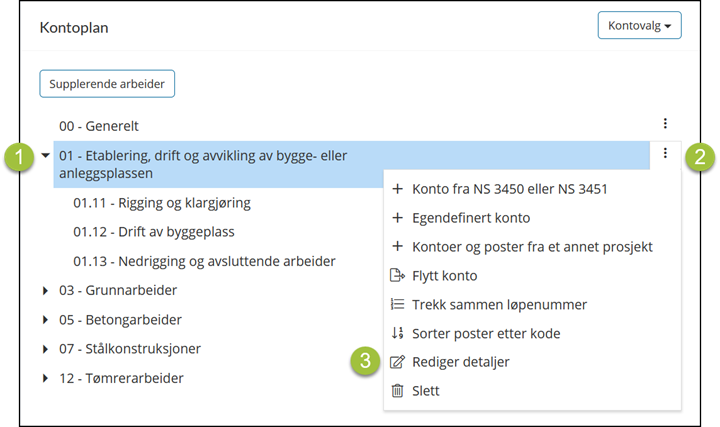The height and width of the screenshot is (427, 720).
Task: Expand the 03 - Grunnarbeider node
Action: click(45, 290)
